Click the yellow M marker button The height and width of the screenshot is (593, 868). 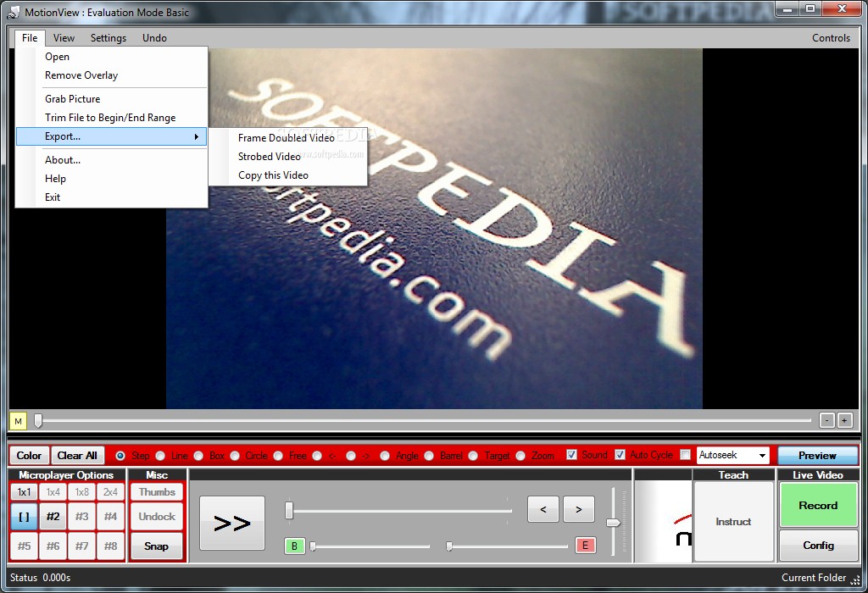(x=19, y=422)
